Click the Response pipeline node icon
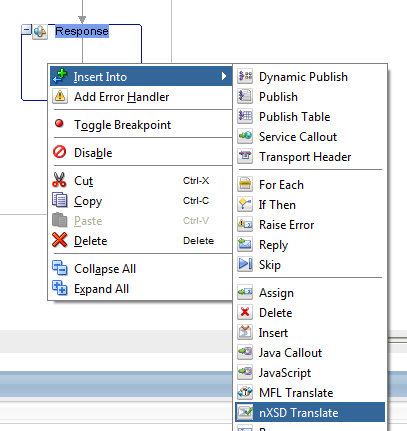The width and height of the screenshot is (407, 431). [x=40, y=32]
